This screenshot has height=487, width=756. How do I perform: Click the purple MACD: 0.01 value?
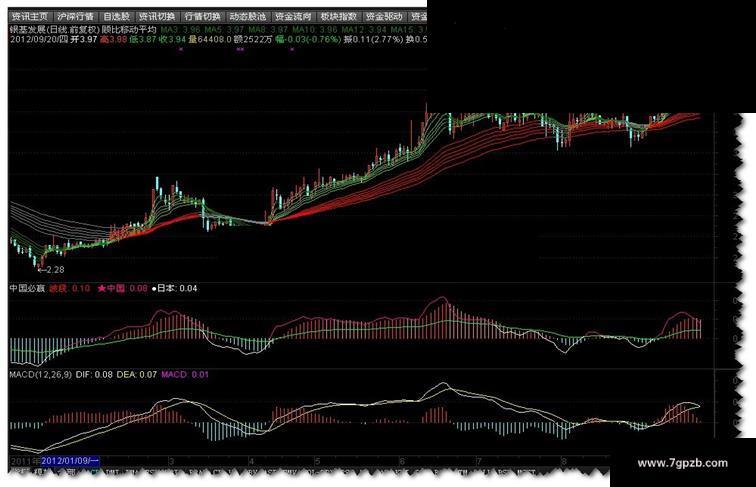pos(185,374)
